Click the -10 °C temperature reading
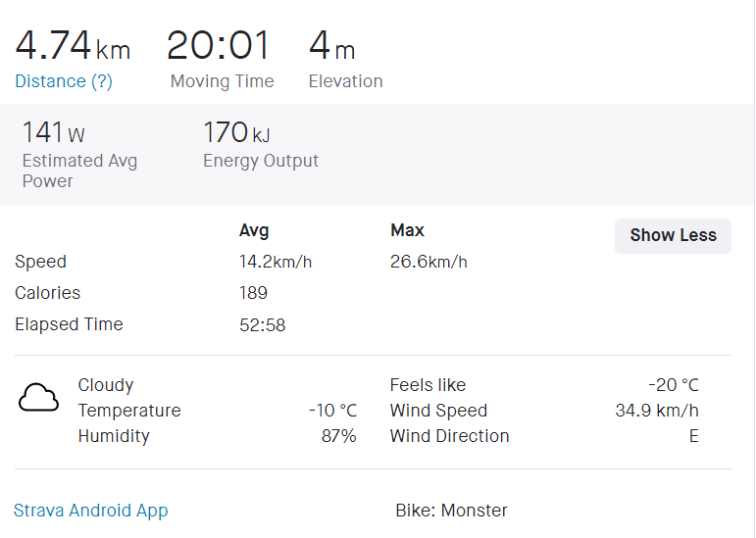This screenshot has height=538, width=756. click(x=331, y=411)
